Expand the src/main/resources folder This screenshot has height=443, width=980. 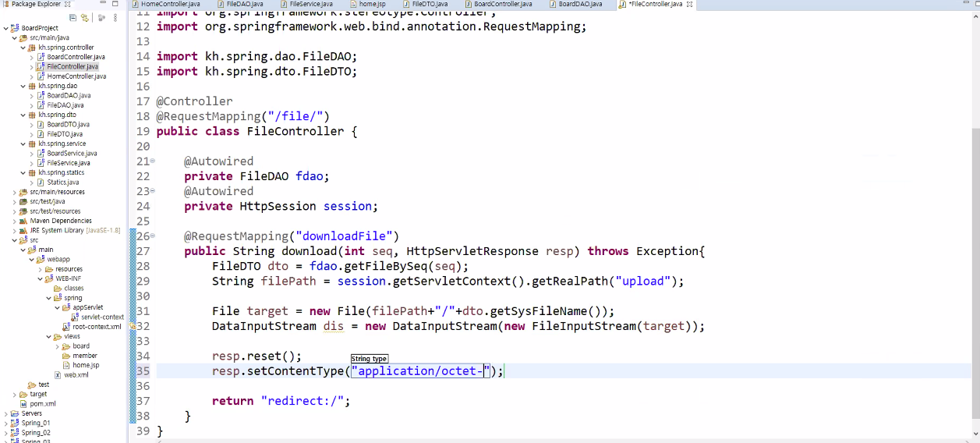[x=15, y=192]
